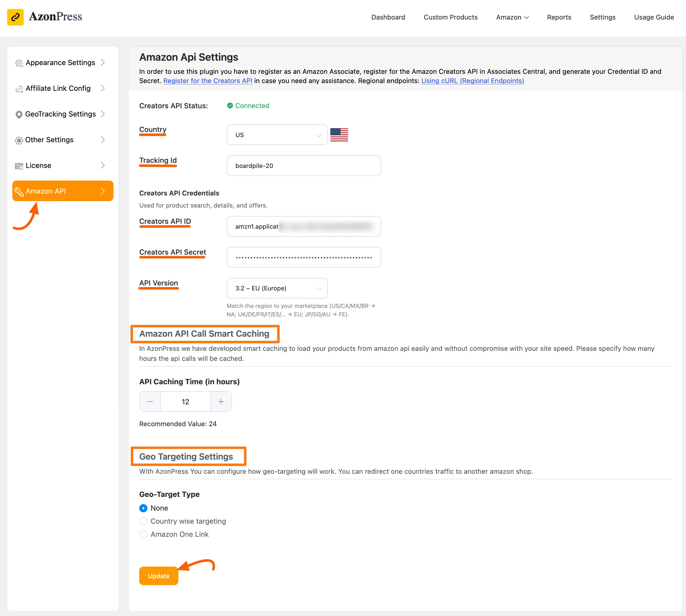The height and width of the screenshot is (616, 686).
Task: Click the AzonPress chain-link logo icon
Action: tap(15, 17)
